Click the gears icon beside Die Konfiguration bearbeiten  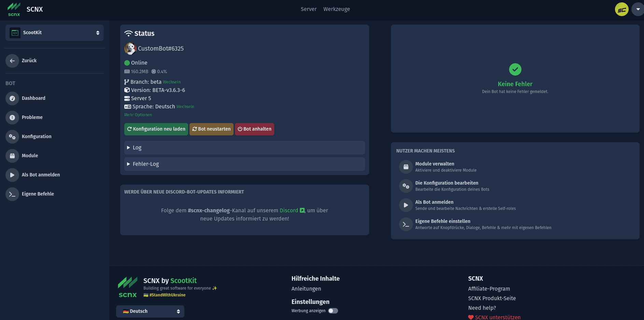[x=406, y=186]
